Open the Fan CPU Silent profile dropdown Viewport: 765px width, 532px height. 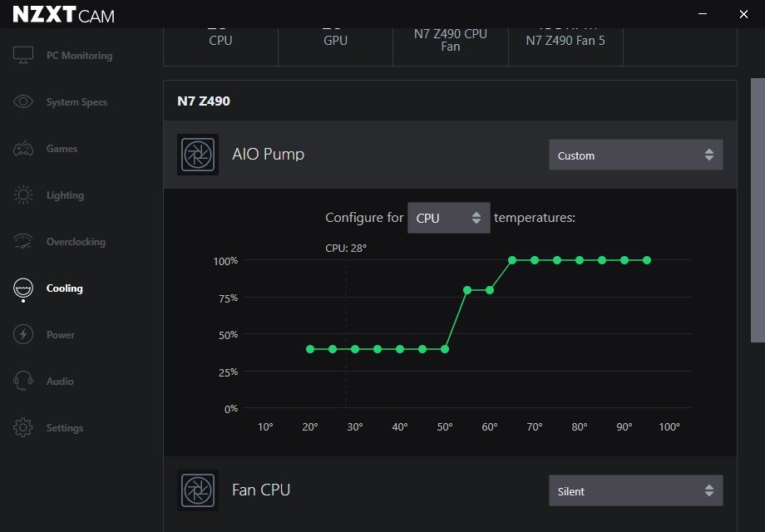coord(636,490)
